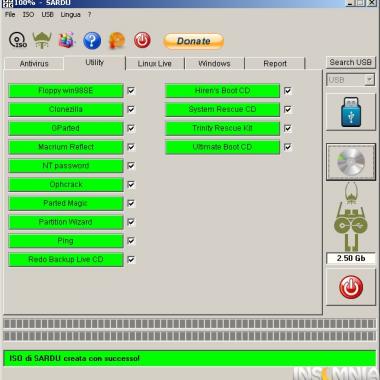
Task: Click the Ping green button
Action: pyautogui.click(x=66, y=241)
